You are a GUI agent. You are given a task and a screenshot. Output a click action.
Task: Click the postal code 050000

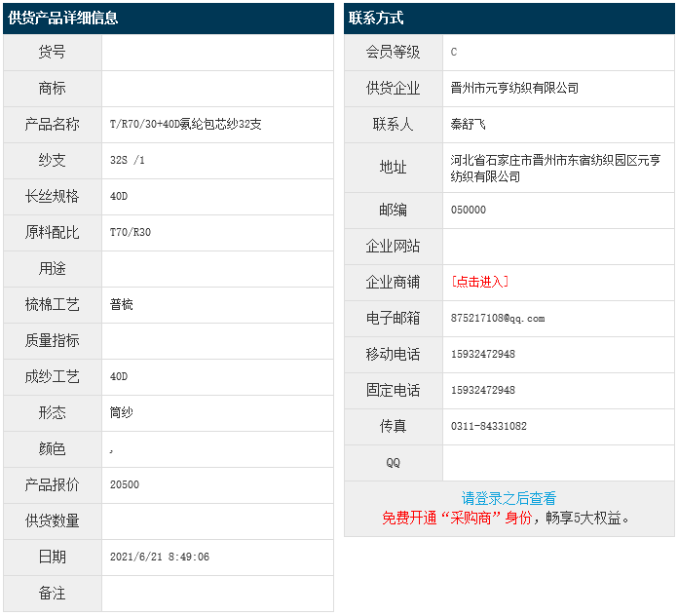coord(469,210)
